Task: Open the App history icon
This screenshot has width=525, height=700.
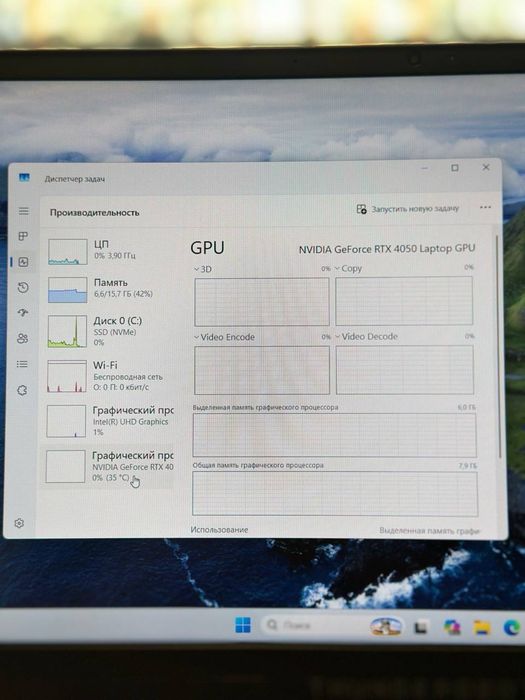Action: click(x=23, y=288)
